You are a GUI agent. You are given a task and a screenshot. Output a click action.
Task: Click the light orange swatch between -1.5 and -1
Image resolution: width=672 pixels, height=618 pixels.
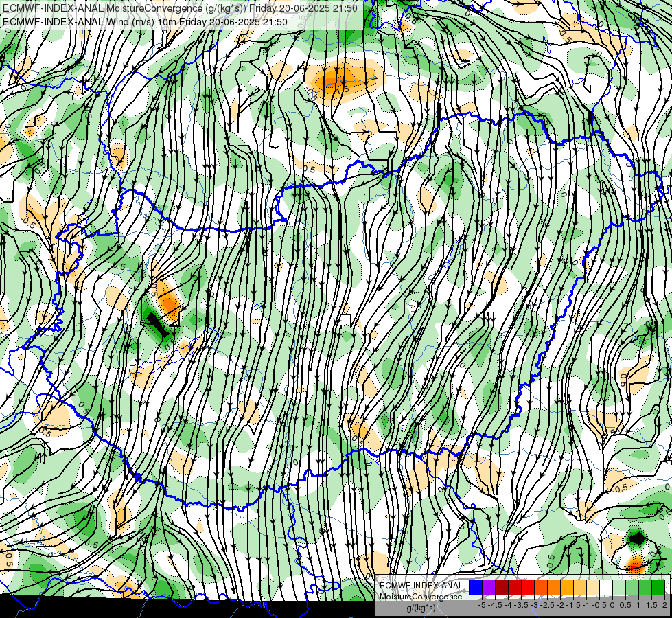(580, 588)
